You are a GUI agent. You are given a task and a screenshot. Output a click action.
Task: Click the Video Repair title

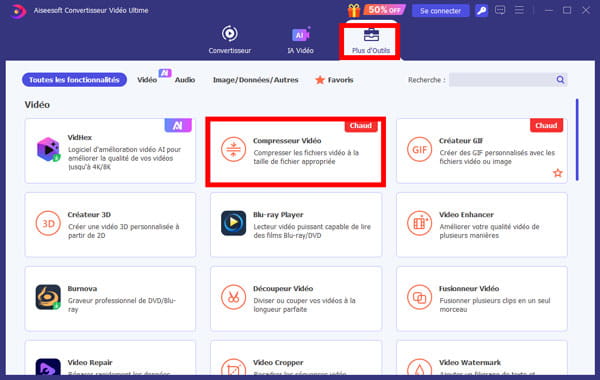[90, 362]
